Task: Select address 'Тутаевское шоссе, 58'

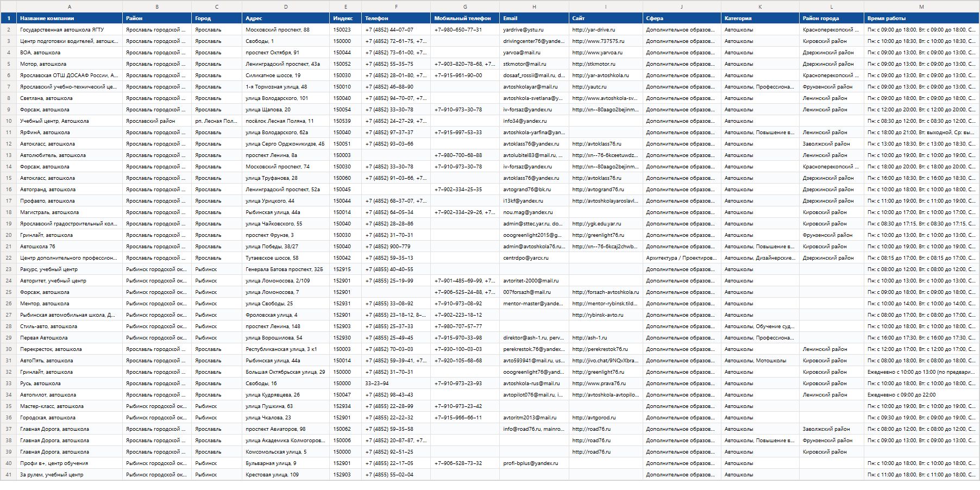Action: click(286, 258)
